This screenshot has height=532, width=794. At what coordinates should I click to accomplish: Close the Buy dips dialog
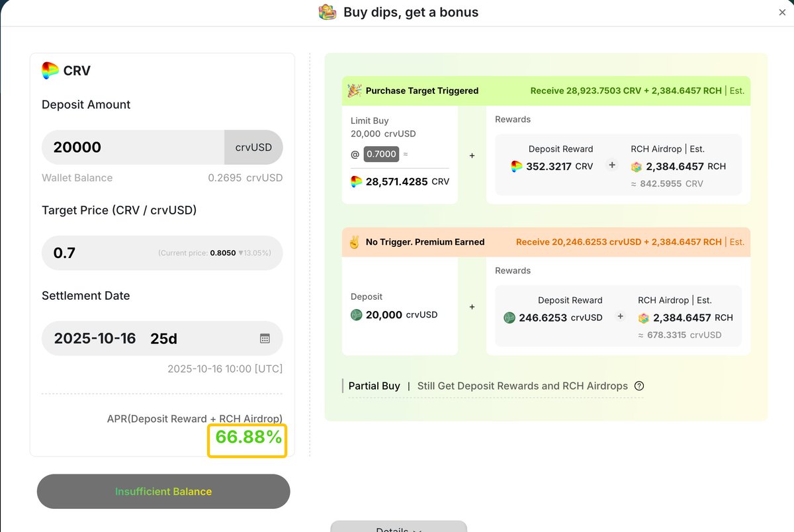click(x=782, y=13)
